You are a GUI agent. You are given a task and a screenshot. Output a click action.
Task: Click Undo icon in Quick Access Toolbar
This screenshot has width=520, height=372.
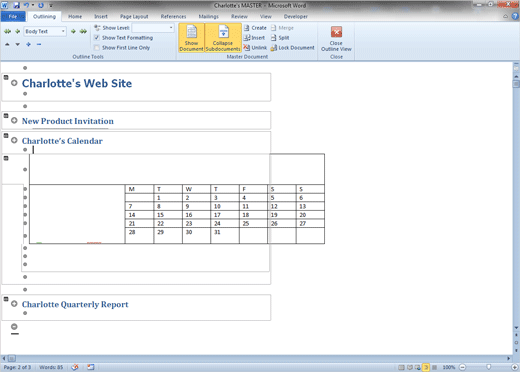(26, 5)
